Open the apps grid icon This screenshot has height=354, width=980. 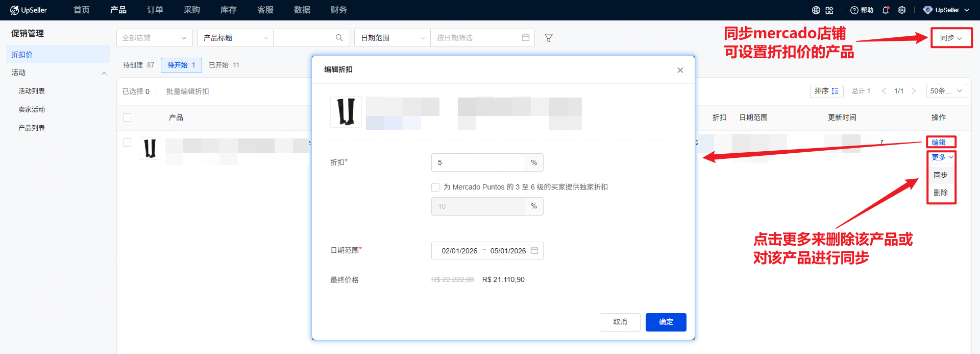[x=829, y=10]
